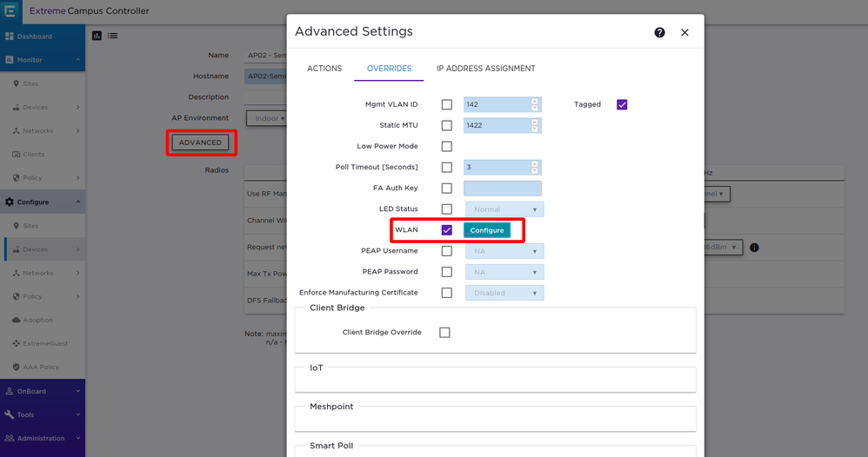
Task: Enable PEAP Username override checkbox
Action: pyautogui.click(x=447, y=251)
